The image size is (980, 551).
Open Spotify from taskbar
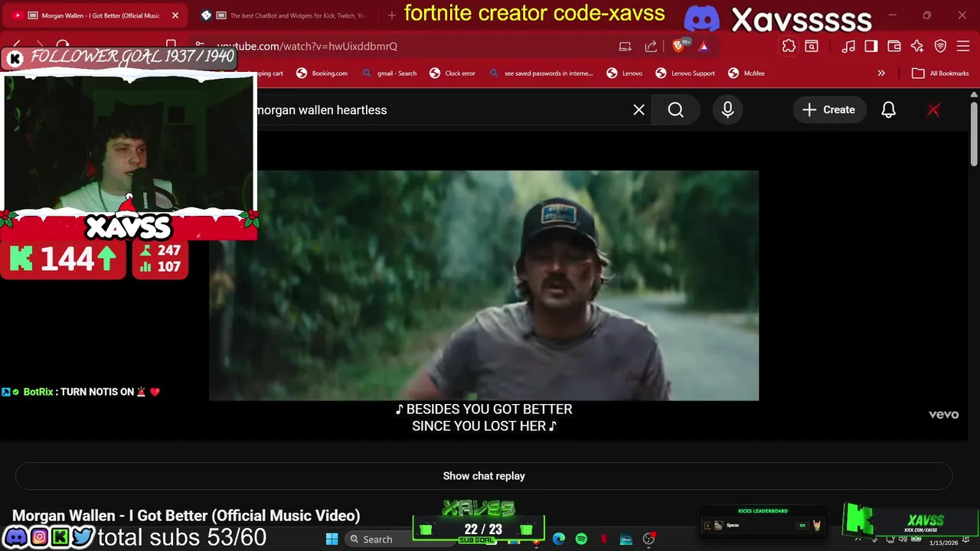coord(581,540)
